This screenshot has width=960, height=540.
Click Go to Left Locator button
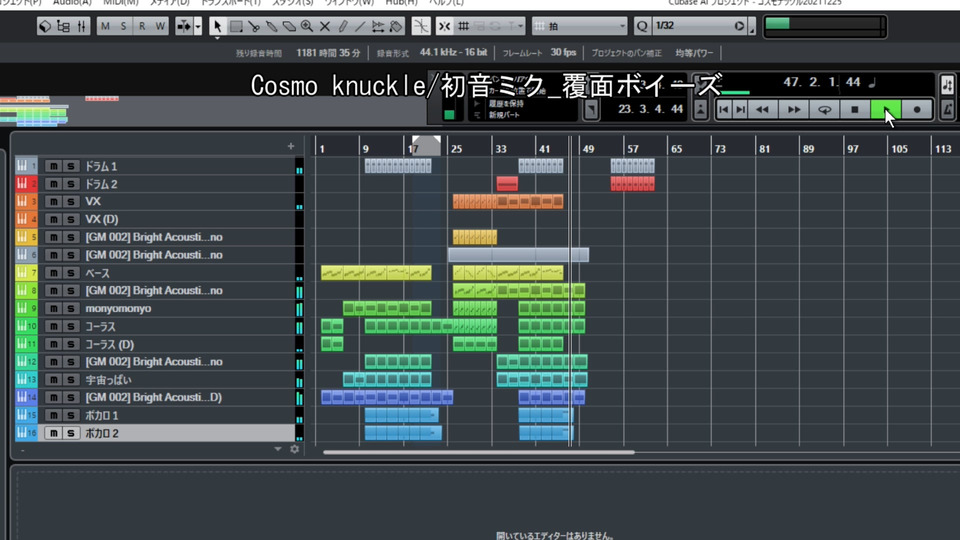(724, 110)
